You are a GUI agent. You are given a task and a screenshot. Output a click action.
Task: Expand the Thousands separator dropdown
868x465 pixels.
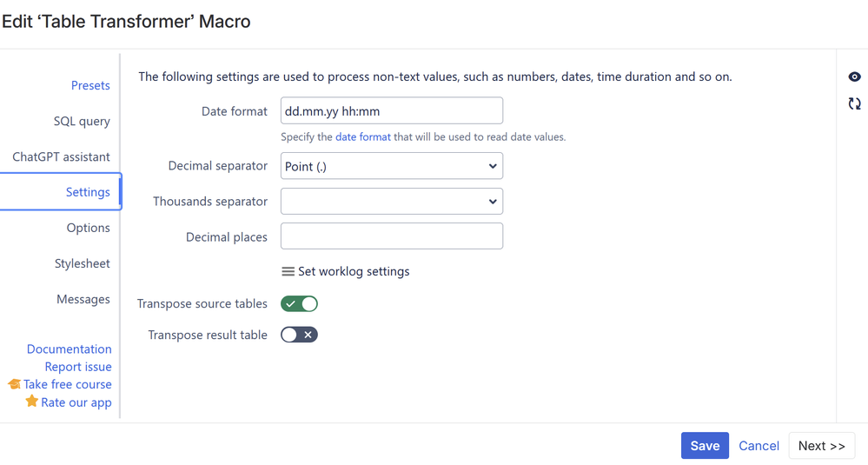pyautogui.click(x=391, y=202)
